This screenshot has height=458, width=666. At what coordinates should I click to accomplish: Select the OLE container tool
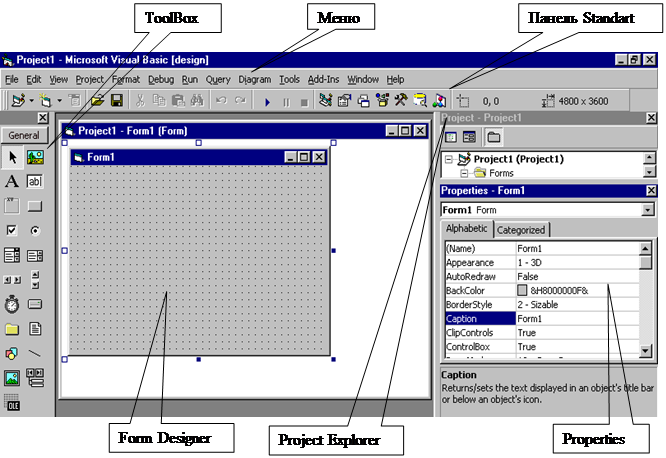point(12,402)
